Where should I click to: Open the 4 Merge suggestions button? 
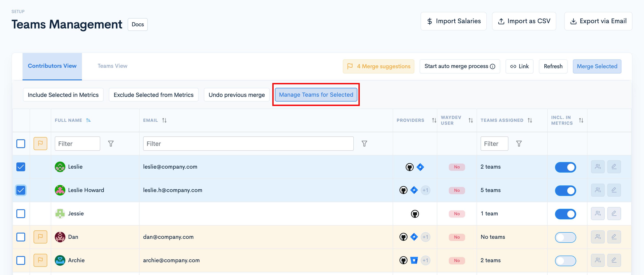(378, 66)
